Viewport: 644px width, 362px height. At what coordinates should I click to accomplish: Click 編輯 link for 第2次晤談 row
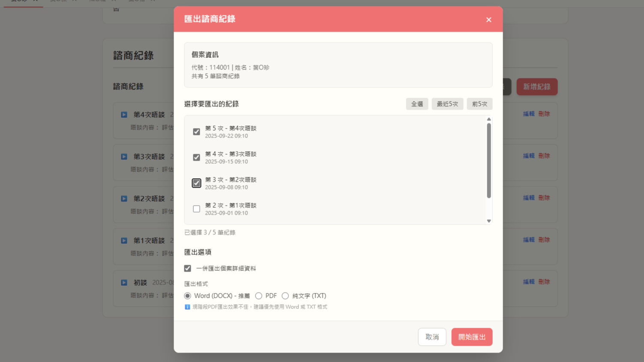click(529, 198)
